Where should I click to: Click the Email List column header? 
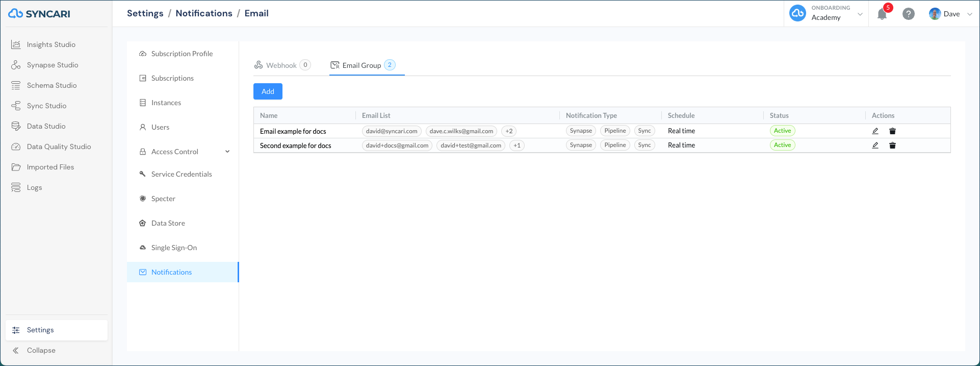point(376,115)
